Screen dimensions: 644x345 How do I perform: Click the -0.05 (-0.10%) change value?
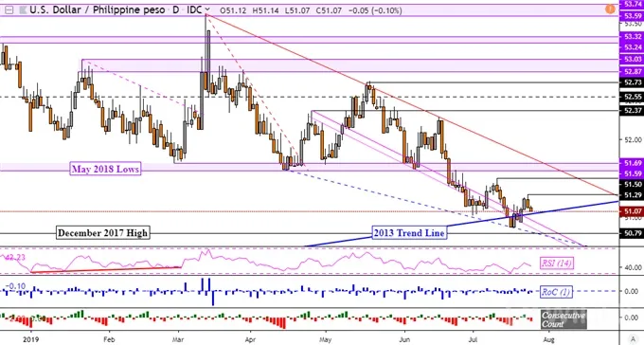click(375, 10)
